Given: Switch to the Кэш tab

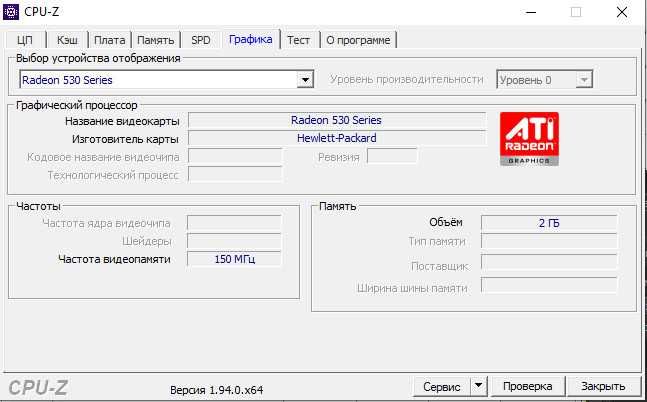Looking at the screenshot, I should (67, 40).
